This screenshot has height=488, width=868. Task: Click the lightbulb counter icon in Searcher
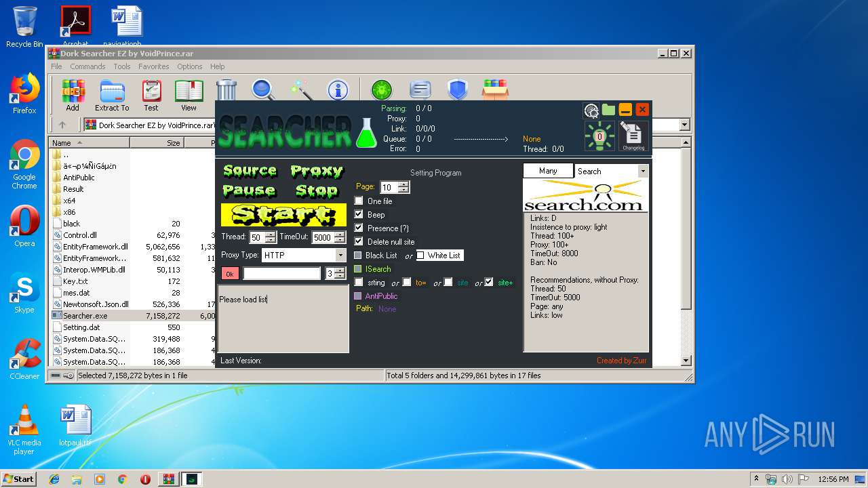click(599, 136)
